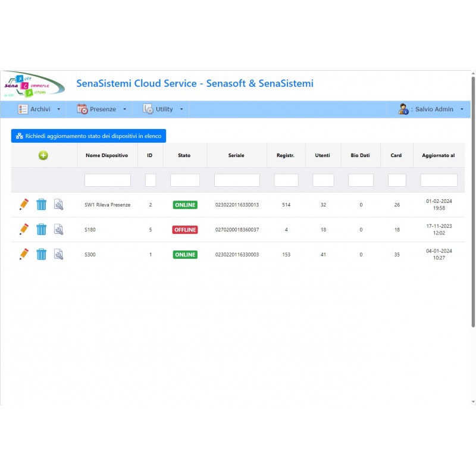Sort by Aggiornato al column header
This screenshot has height=476, width=476.
coord(439,155)
